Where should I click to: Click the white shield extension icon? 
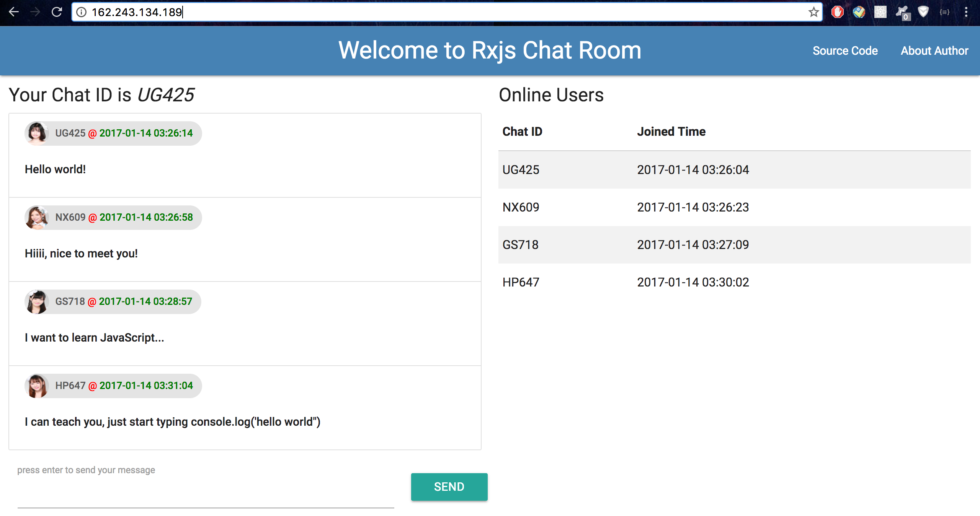pos(923,12)
